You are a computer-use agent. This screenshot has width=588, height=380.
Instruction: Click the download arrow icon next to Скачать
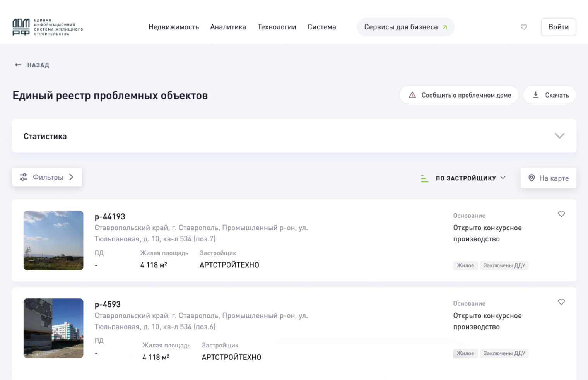536,95
